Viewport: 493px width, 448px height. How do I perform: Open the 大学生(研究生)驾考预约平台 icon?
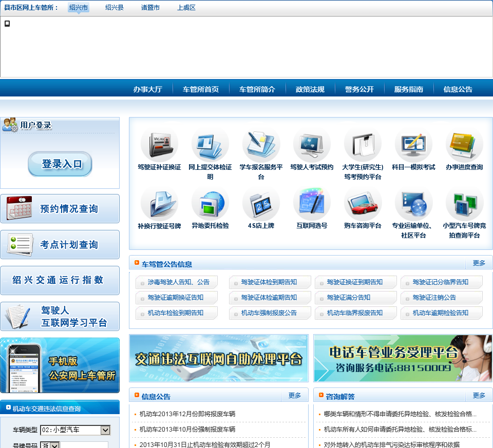click(363, 145)
